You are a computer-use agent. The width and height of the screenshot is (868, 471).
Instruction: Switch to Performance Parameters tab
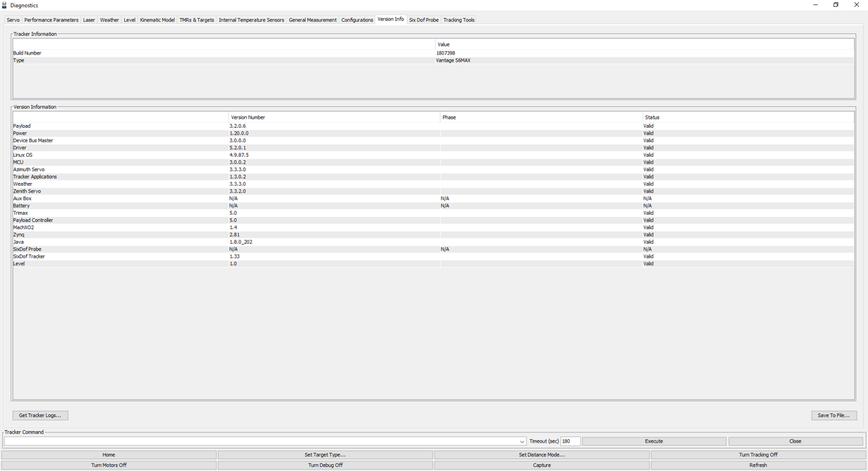(x=51, y=20)
